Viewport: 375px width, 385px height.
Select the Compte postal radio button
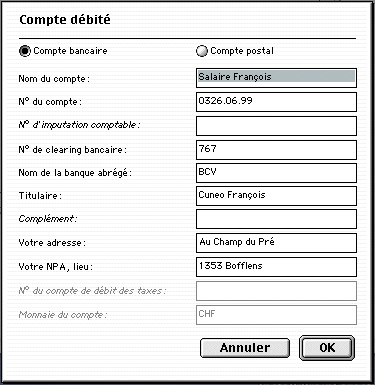pos(202,51)
